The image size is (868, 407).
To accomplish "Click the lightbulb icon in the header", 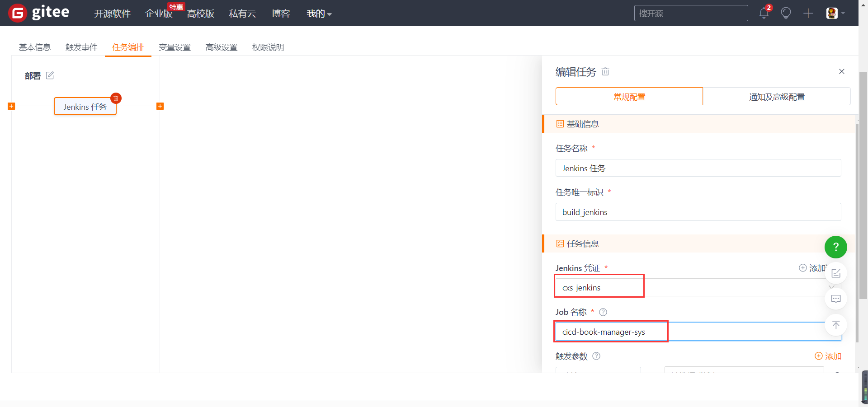I will (786, 13).
